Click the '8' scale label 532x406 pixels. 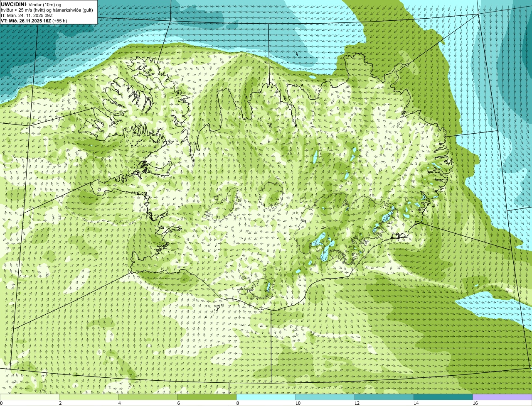click(238, 403)
